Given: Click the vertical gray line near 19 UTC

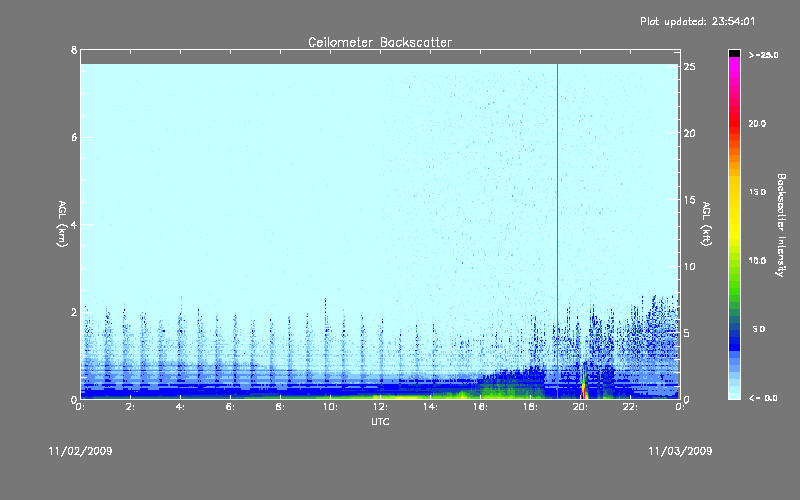Looking at the screenshot, I should coord(557,230).
